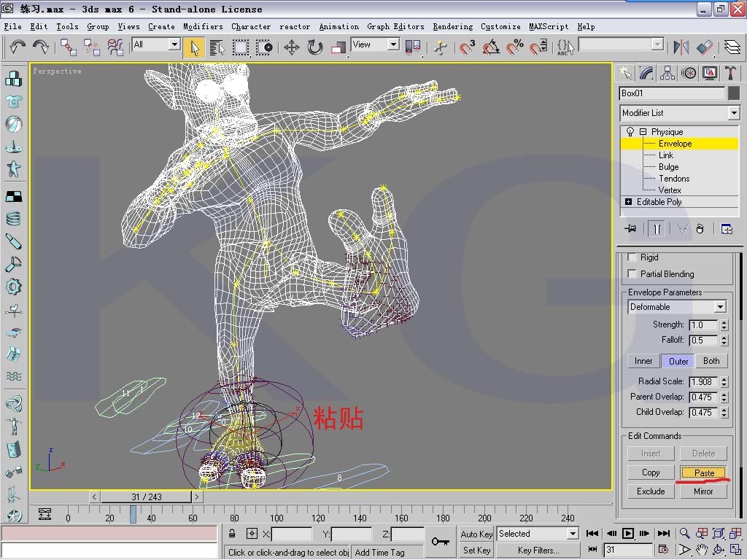Viewport: 747px width, 560px height.
Task: Click the Pin Stack icon
Action: (631, 228)
